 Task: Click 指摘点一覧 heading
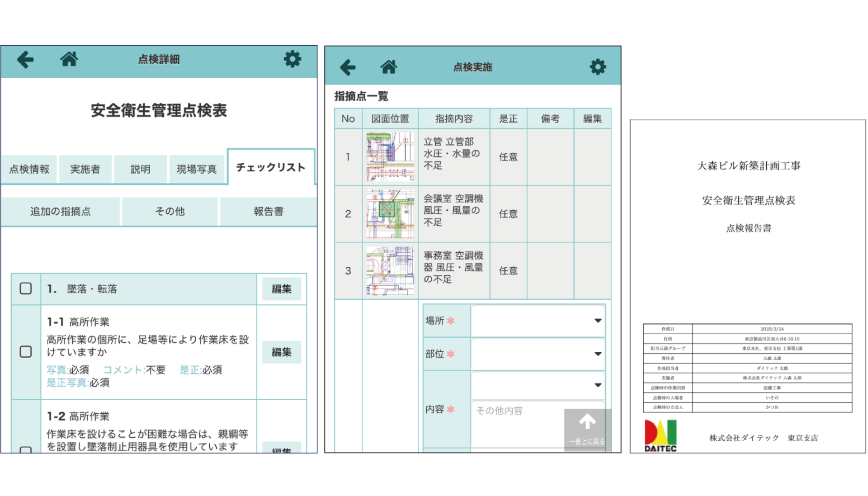(361, 96)
